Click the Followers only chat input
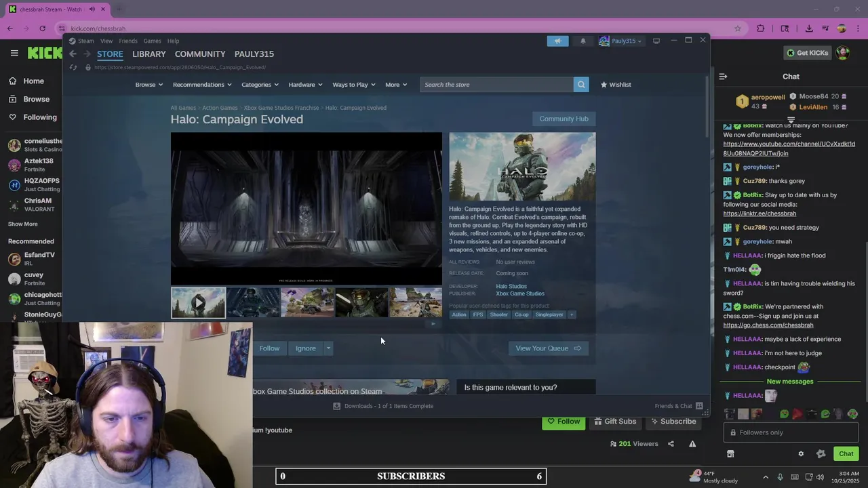The image size is (868, 488). coord(791,432)
